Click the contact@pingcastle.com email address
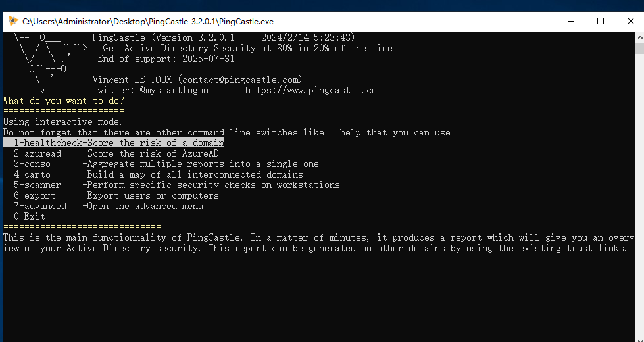The width and height of the screenshot is (644, 342). pos(242,80)
